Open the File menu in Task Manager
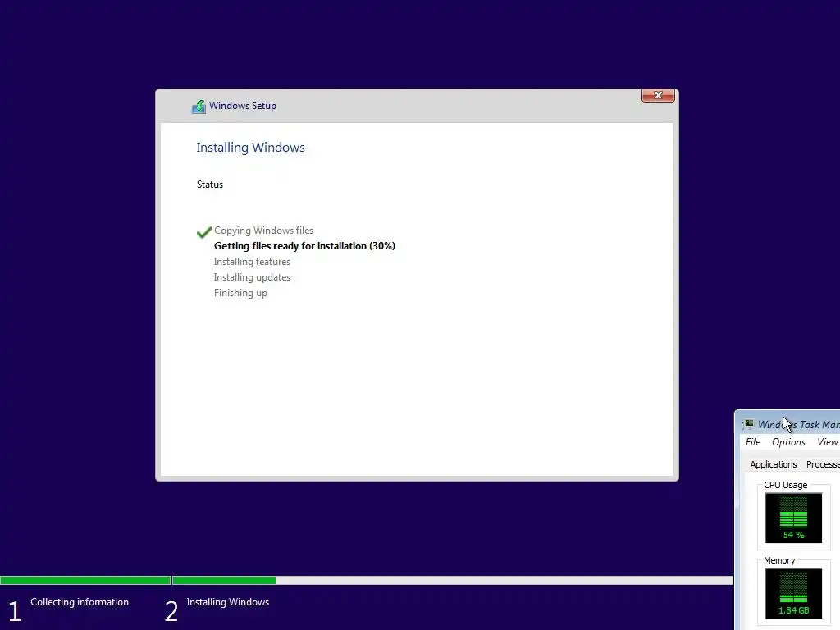Image resolution: width=840 pixels, height=630 pixels. [x=753, y=442]
